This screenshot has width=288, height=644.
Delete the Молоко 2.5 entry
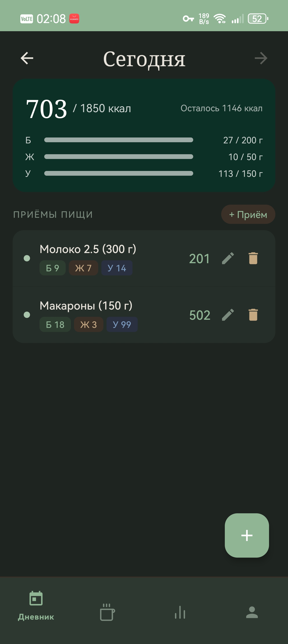pyautogui.click(x=253, y=258)
